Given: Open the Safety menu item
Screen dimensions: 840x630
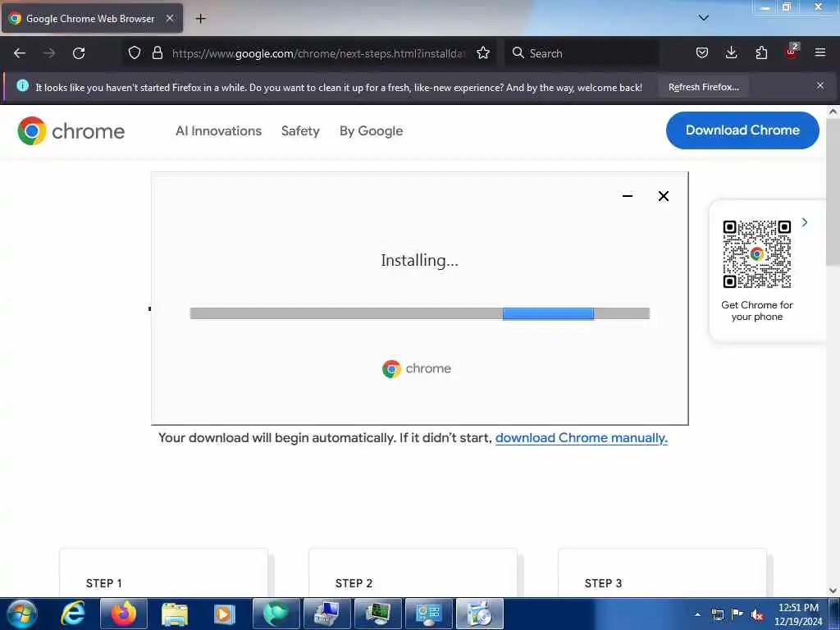Looking at the screenshot, I should pyautogui.click(x=300, y=130).
